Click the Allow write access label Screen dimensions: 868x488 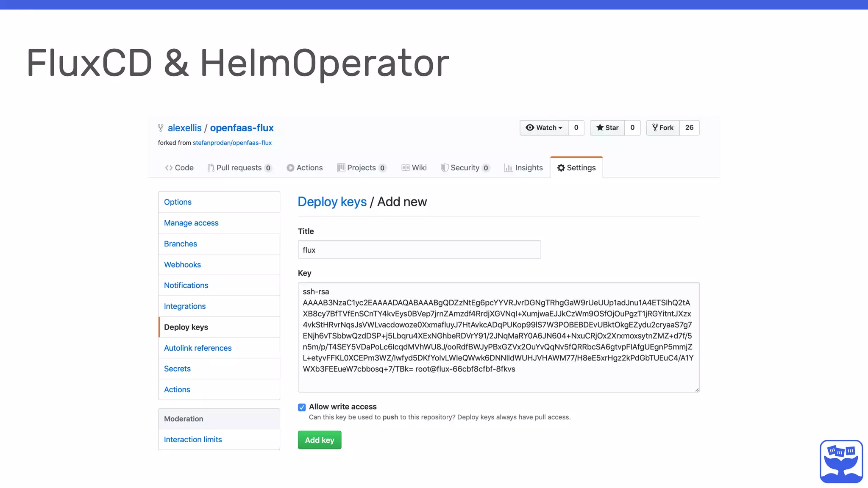[x=343, y=407]
